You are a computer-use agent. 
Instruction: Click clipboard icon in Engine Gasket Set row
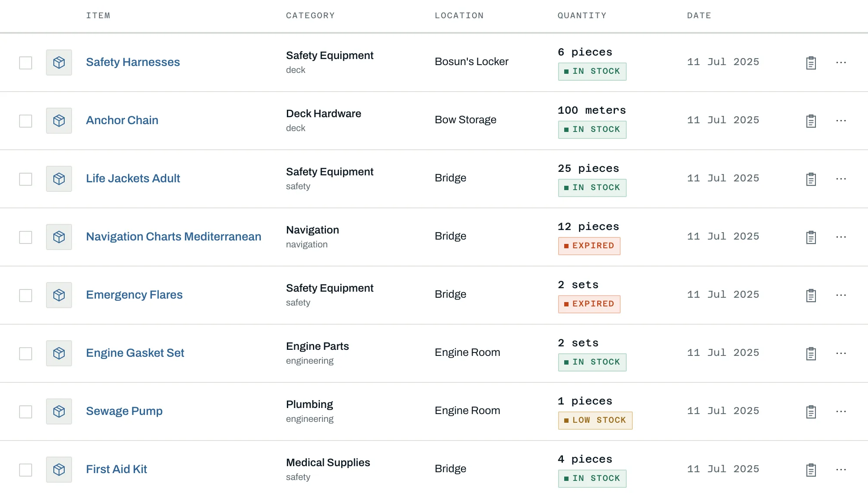pyautogui.click(x=811, y=353)
